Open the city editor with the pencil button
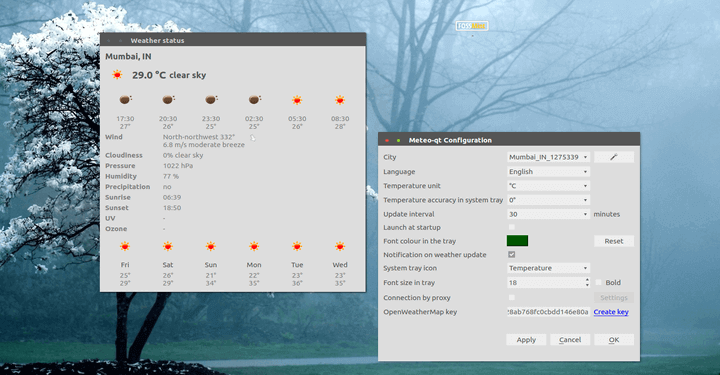The height and width of the screenshot is (375, 720). point(614,157)
